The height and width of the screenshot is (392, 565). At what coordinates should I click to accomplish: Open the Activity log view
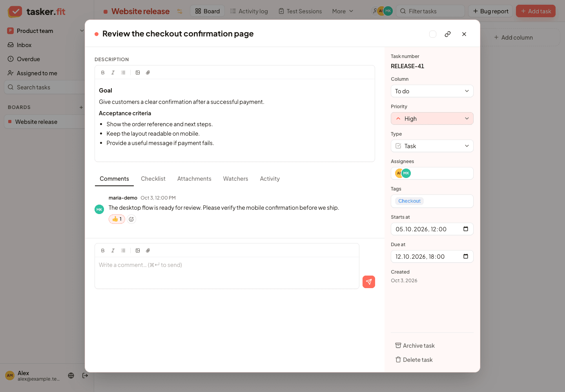coord(249,11)
